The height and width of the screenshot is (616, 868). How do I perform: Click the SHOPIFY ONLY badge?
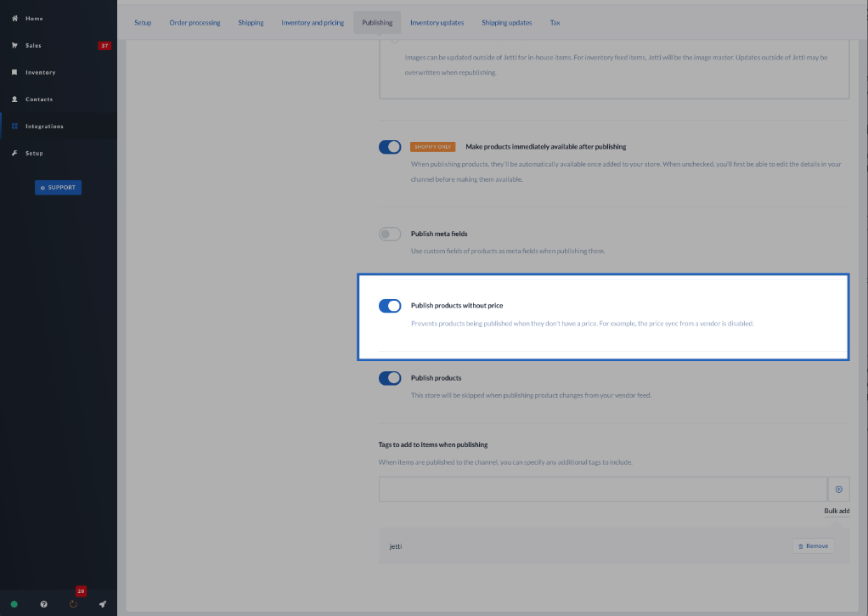pos(432,147)
